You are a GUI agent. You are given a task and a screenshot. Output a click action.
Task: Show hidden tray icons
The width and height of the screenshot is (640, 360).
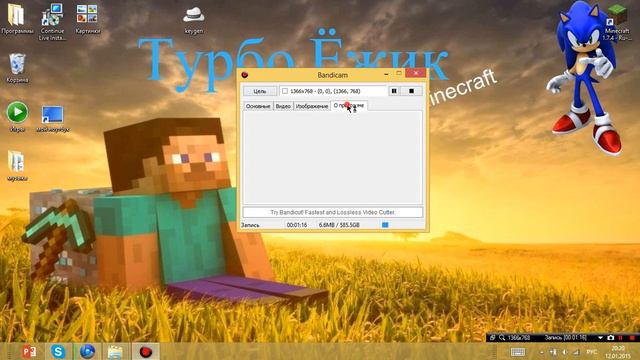541,352
